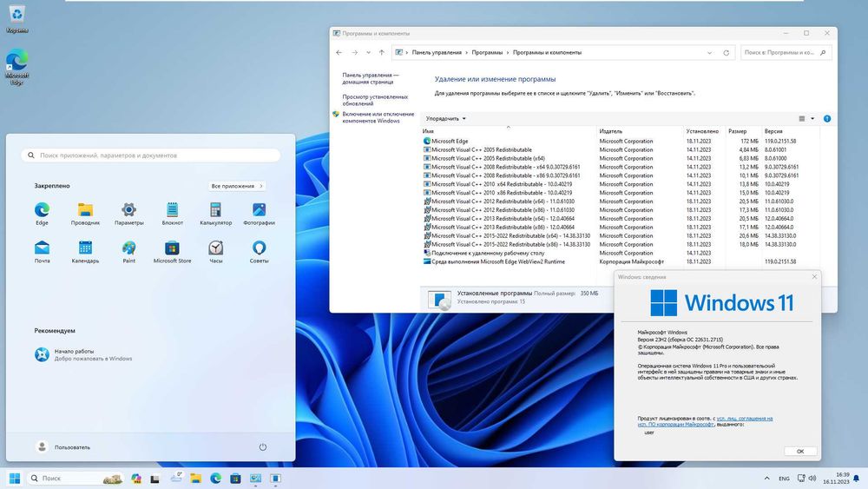Expand the view options dropdown arrow
Viewport: 868px width, 489px height.
[812, 118]
